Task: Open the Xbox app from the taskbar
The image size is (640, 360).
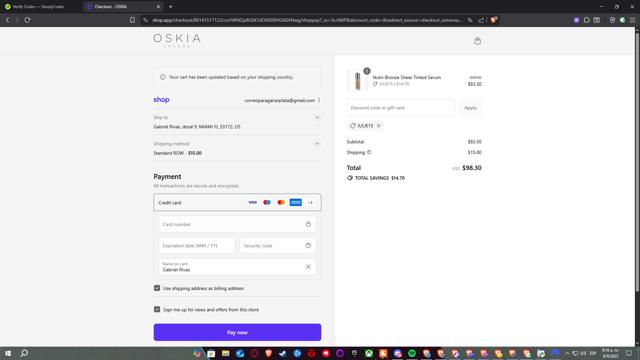Action: pyautogui.click(x=369, y=353)
